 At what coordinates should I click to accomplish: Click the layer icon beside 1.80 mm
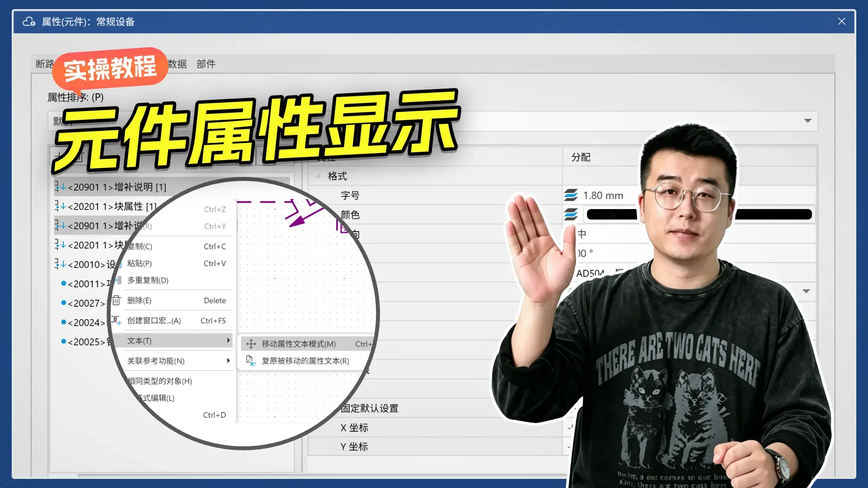click(571, 195)
